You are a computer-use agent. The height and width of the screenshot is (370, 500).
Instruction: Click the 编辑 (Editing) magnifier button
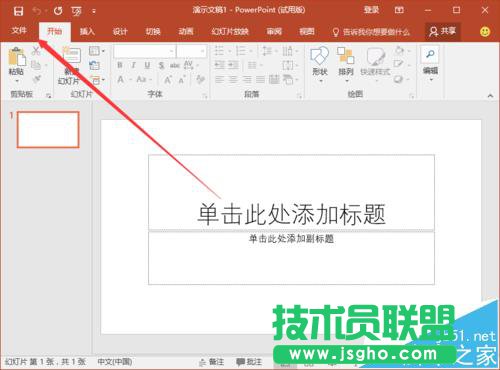tap(430, 64)
